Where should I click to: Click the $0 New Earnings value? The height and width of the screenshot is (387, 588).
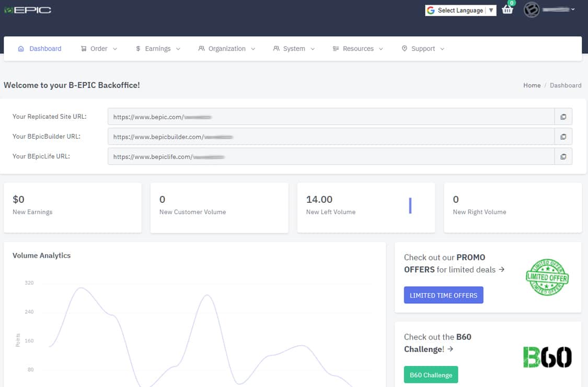pos(18,199)
